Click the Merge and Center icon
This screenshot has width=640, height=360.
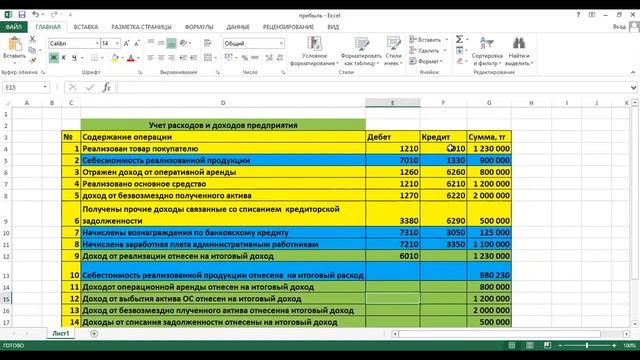pos(208,58)
